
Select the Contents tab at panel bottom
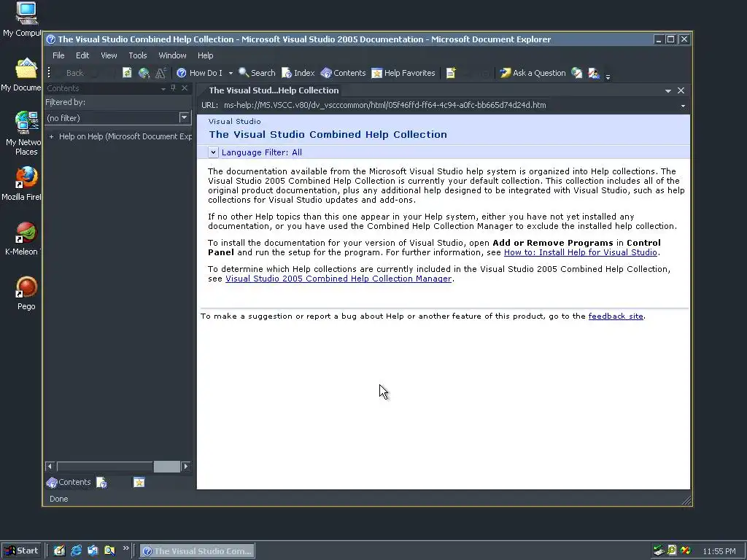tap(69, 483)
